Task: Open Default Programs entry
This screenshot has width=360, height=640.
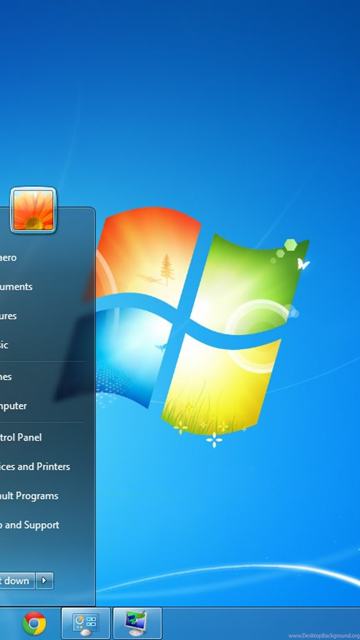Action: tap(29, 496)
